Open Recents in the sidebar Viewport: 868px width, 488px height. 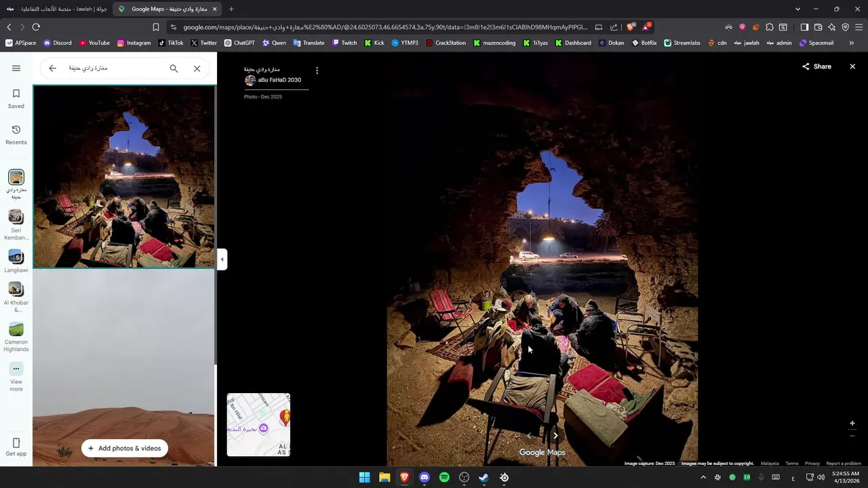(x=16, y=135)
